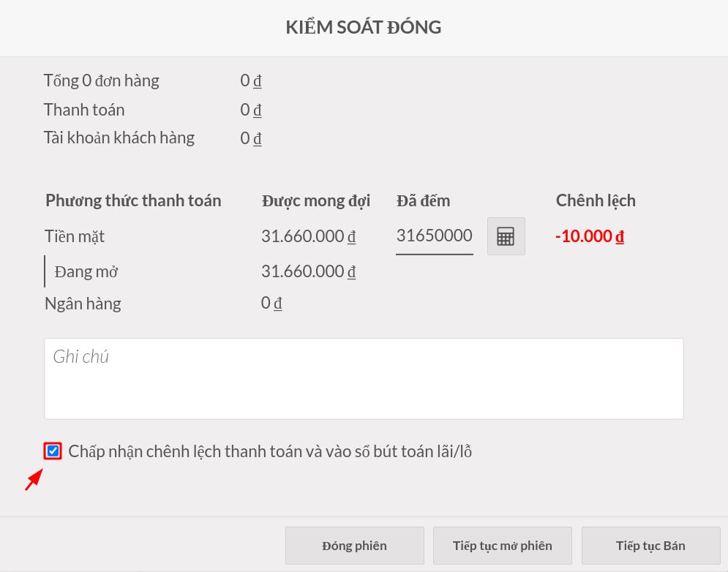Click the Ngân hàng 0 đ amount

(271, 302)
